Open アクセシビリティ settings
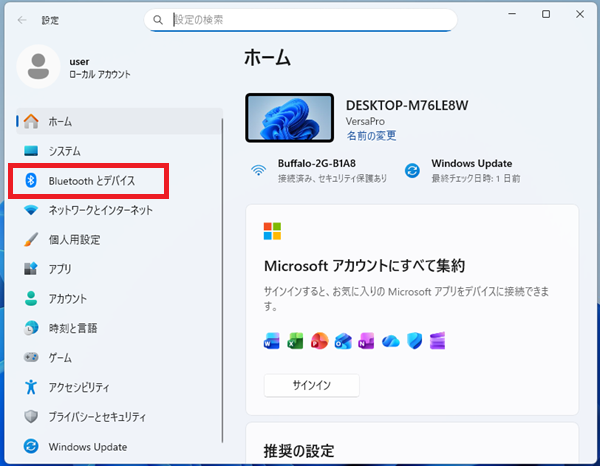 pyautogui.click(x=119, y=387)
